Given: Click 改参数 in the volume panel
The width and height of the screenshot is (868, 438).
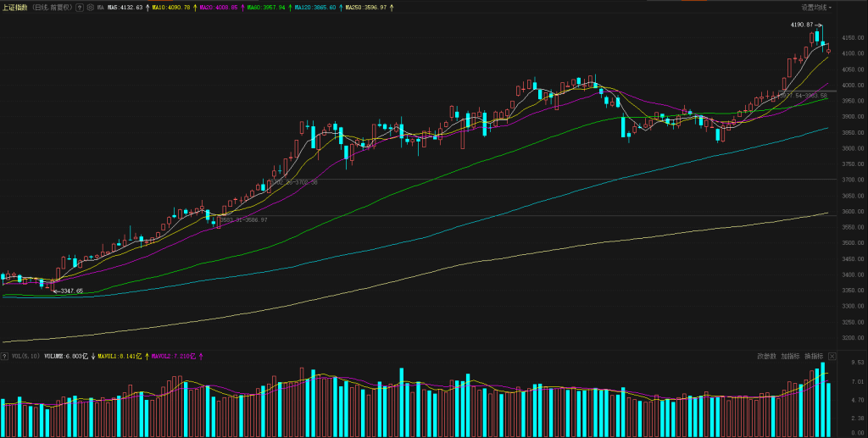Looking at the screenshot, I should pos(766,356).
